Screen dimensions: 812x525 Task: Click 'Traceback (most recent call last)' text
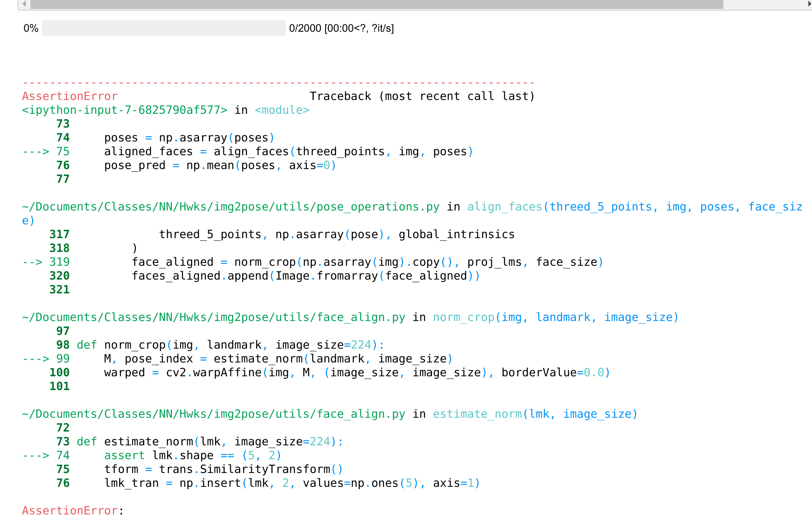pos(422,96)
